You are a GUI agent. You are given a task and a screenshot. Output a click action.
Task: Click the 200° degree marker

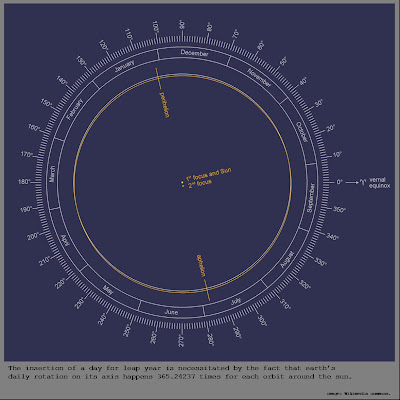point(33,236)
